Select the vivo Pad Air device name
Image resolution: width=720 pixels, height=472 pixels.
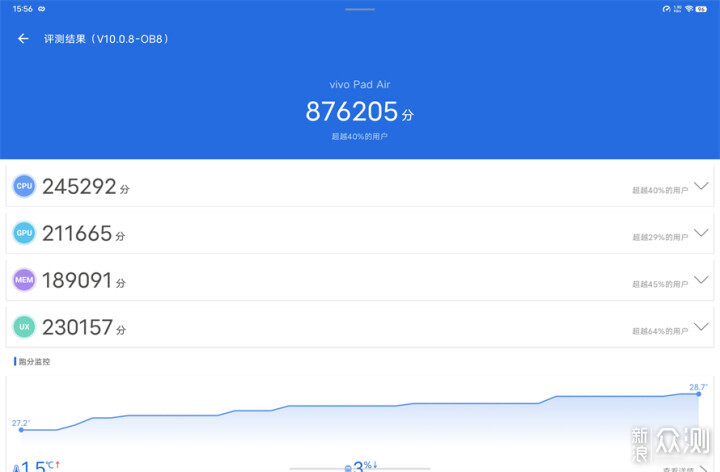pyautogui.click(x=360, y=84)
